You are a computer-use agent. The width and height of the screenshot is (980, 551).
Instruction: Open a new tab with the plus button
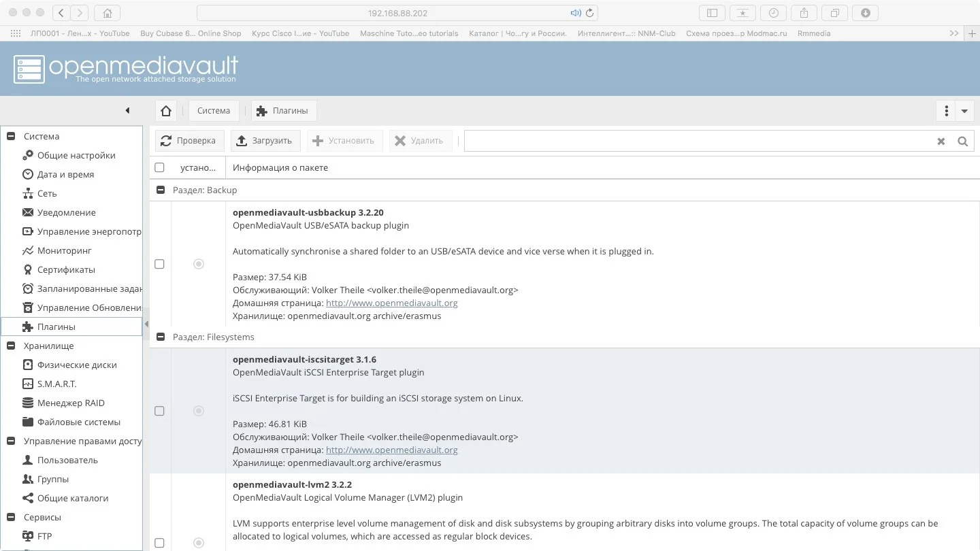(970, 33)
